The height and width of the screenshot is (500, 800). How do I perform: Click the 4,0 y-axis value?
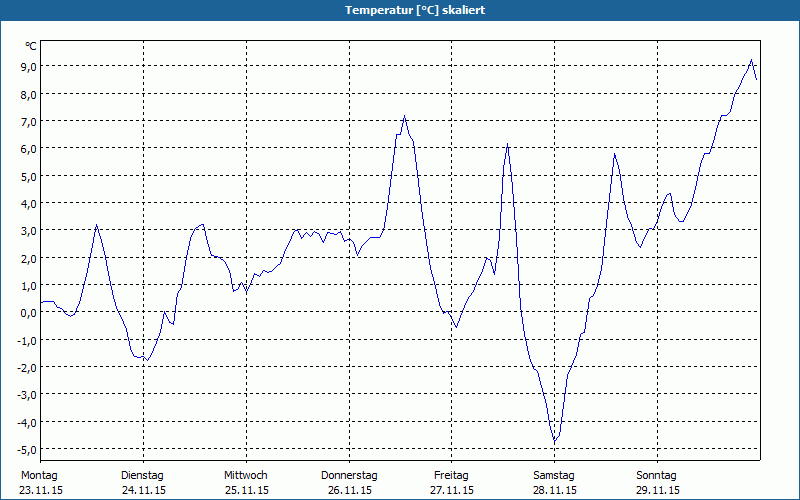coord(28,204)
